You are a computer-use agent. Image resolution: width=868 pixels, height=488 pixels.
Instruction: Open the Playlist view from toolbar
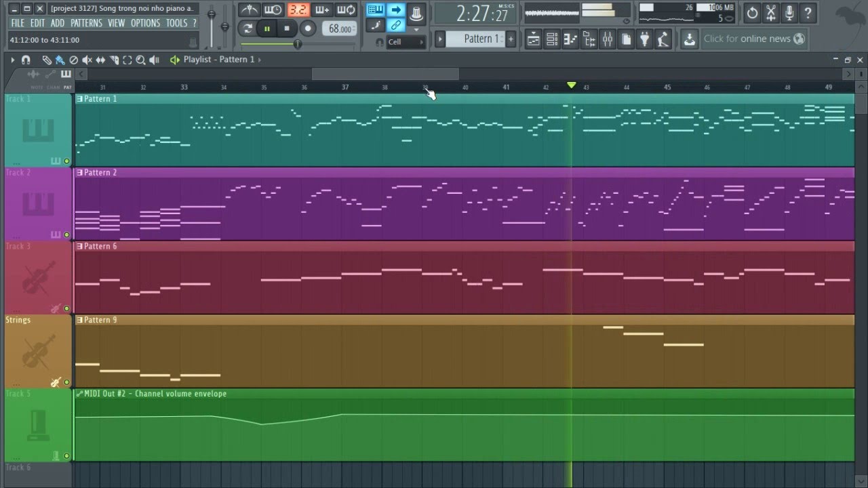pos(533,39)
